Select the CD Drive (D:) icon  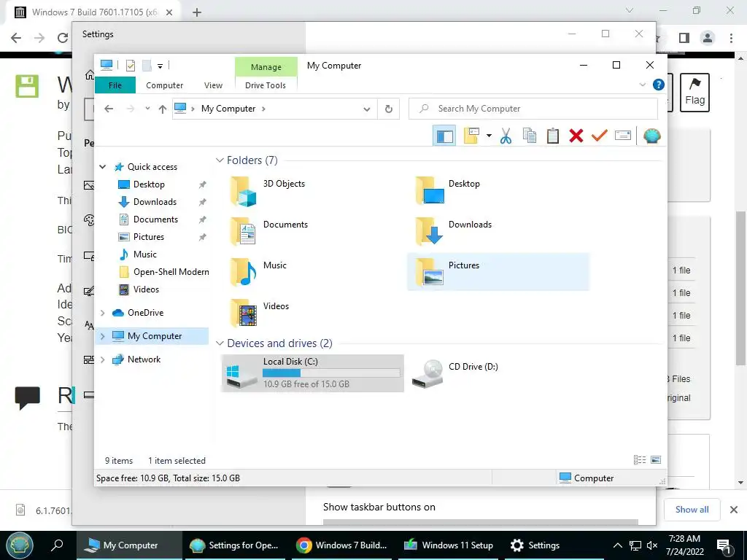[427, 373]
